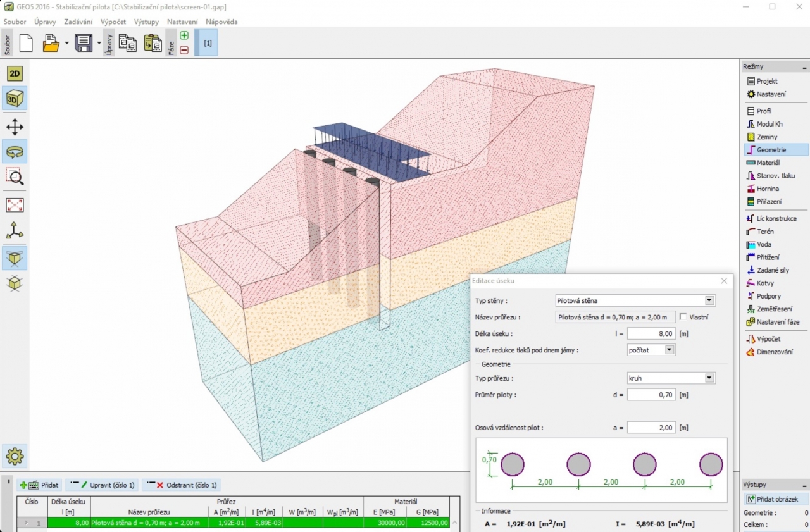Select the pan move tool

(x=15, y=127)
